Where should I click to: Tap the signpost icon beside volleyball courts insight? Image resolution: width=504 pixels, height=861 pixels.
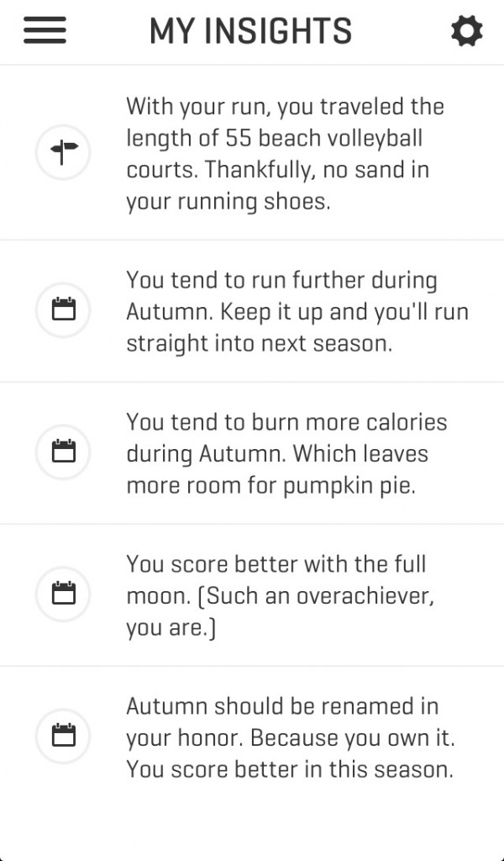(x=63, y=152)
